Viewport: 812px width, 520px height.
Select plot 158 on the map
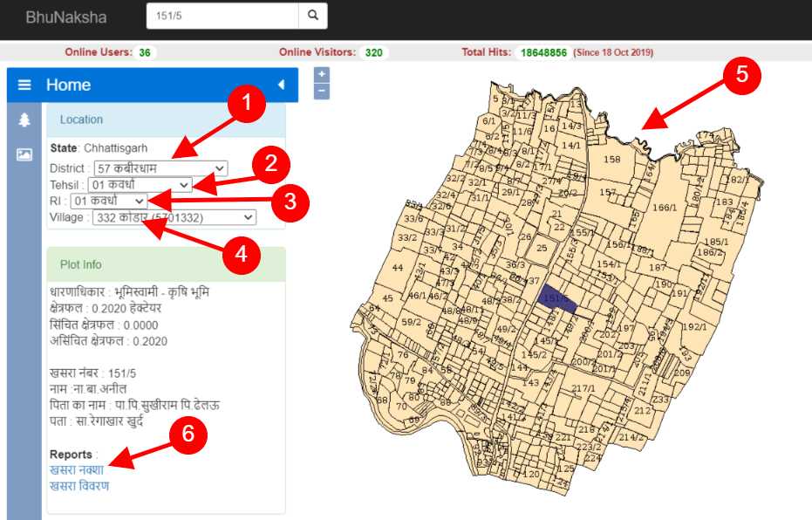click(x=611, y=159)
